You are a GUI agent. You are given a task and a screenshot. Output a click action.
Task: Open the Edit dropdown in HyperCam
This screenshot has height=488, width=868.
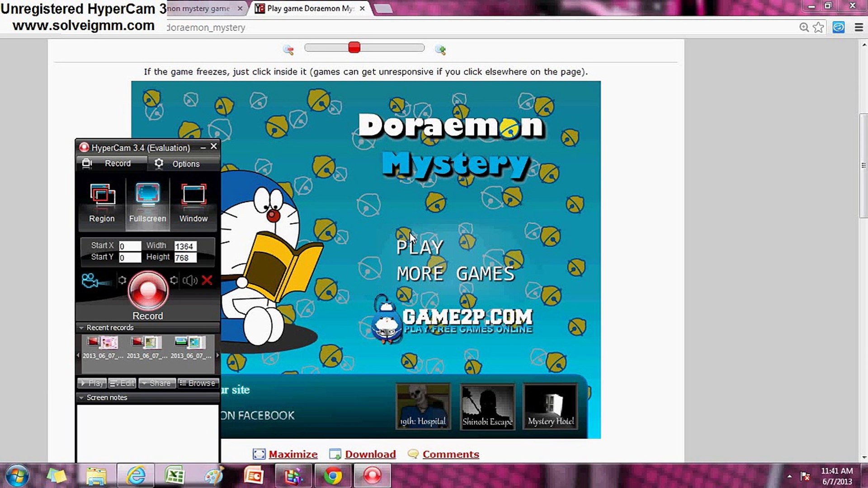(122, 383)
